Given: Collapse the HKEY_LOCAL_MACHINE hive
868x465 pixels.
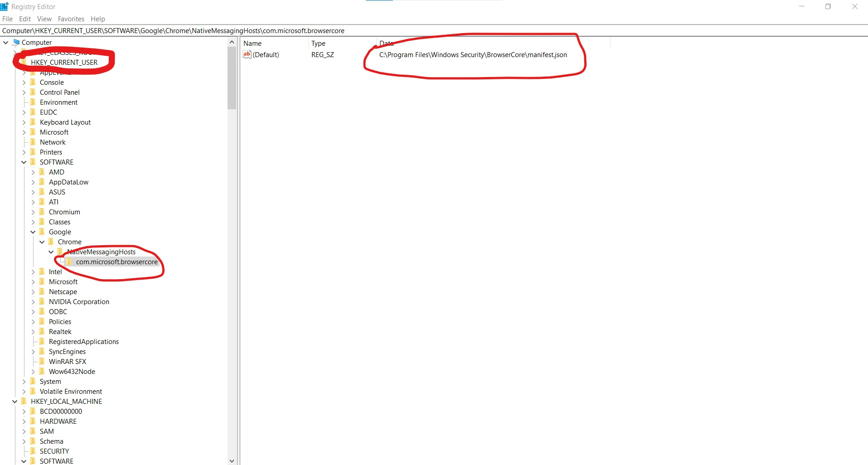Looking at the screenshot, I should point(15,402).
